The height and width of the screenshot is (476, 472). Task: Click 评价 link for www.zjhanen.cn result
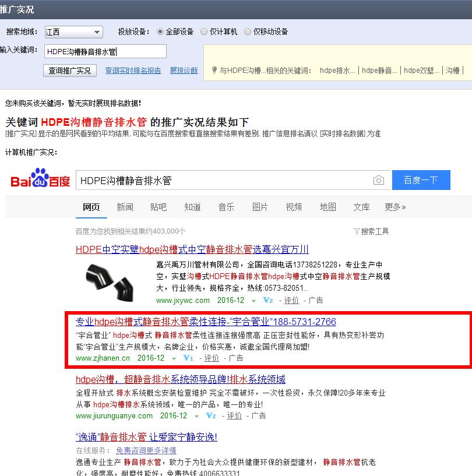[212, 358]
